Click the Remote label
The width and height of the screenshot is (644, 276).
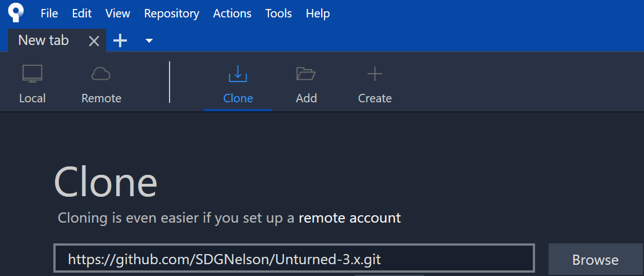coord(102,98)
